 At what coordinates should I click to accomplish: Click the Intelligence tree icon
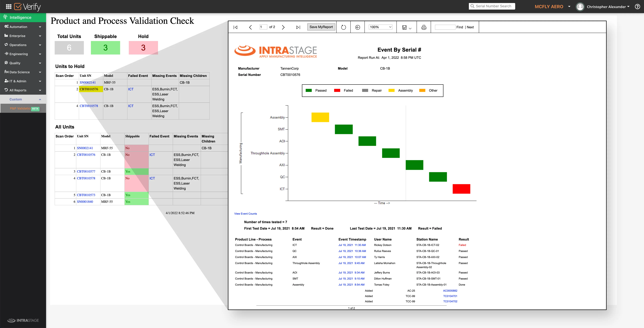(5, 17)
